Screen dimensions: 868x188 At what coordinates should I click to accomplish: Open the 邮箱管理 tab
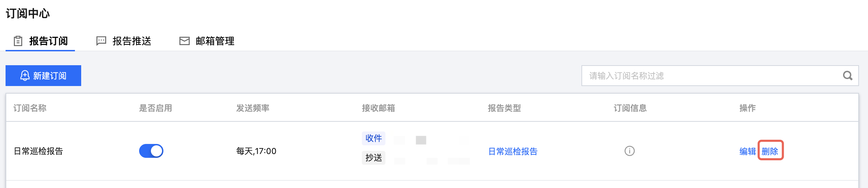215,41
